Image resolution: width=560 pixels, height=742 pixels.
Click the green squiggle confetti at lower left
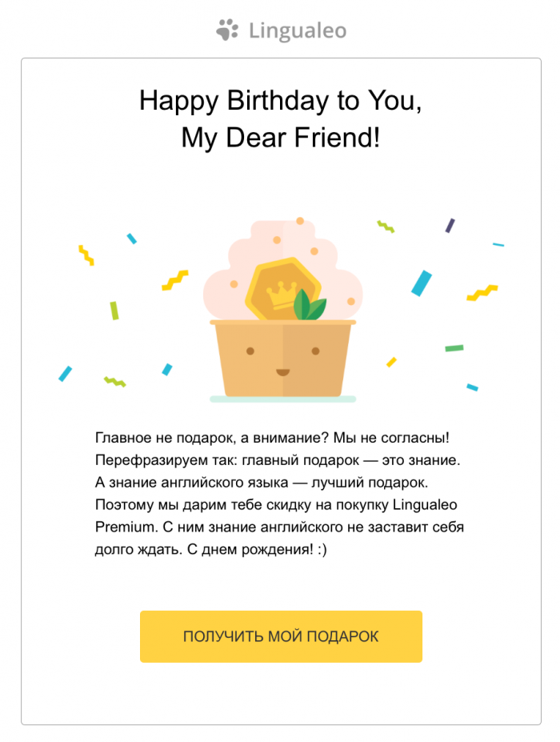coord(114,381)
